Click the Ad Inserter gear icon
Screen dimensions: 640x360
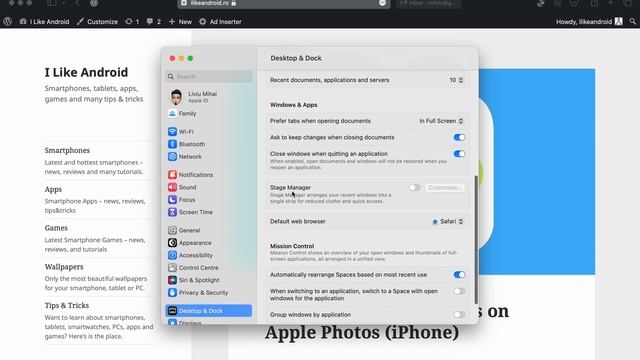tap(202, 22)
